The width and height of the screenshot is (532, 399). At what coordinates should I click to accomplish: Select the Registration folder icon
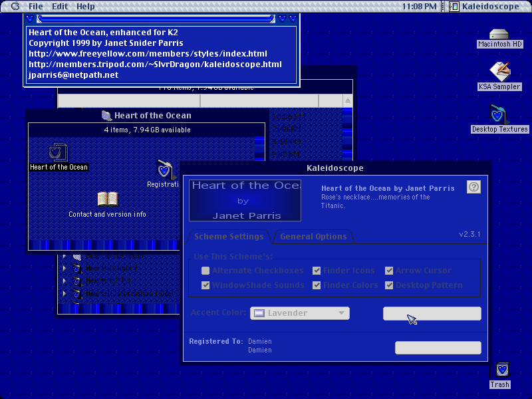click(x=164, y=169)
